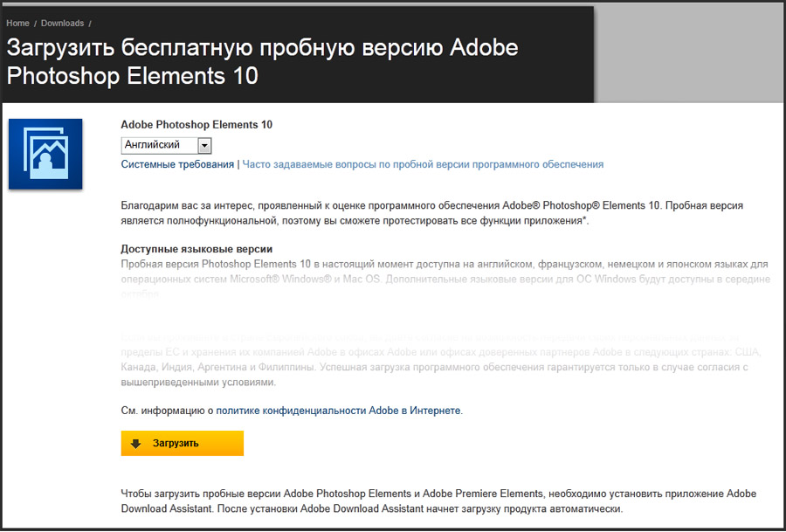Image resolution: width=786 pixels, height=532 pixels.
Task: Click the paragraph starting with Благодарим вас за интерес
Action: [x=431, y=213]
